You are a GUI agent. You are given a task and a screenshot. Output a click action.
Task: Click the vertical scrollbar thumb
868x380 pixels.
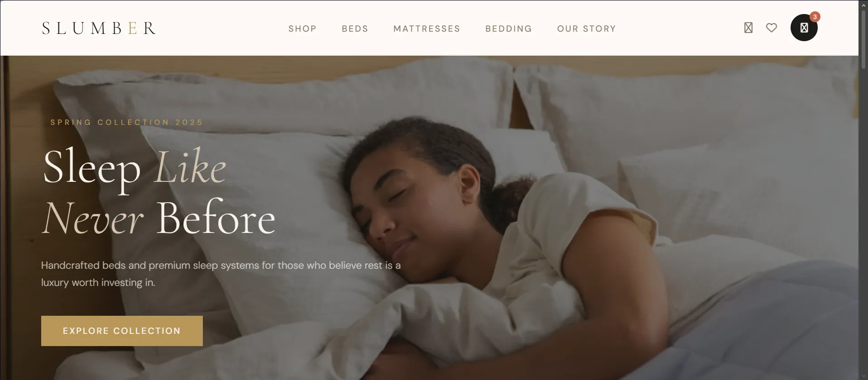pos(863,40)
